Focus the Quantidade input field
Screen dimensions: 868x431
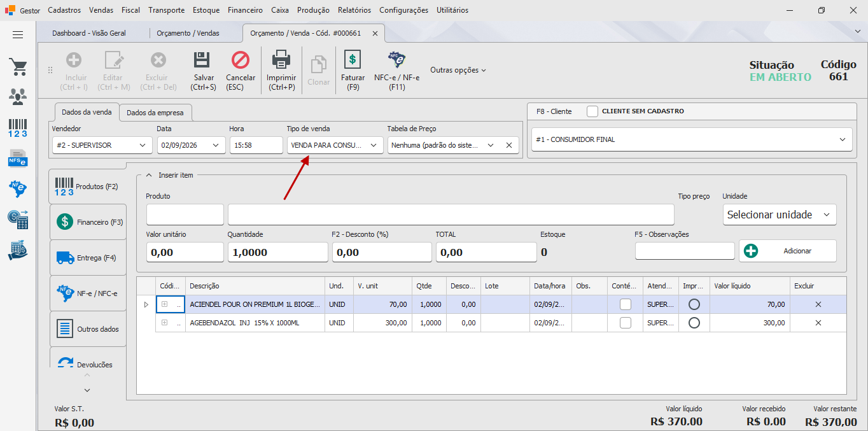click(278, 252)
